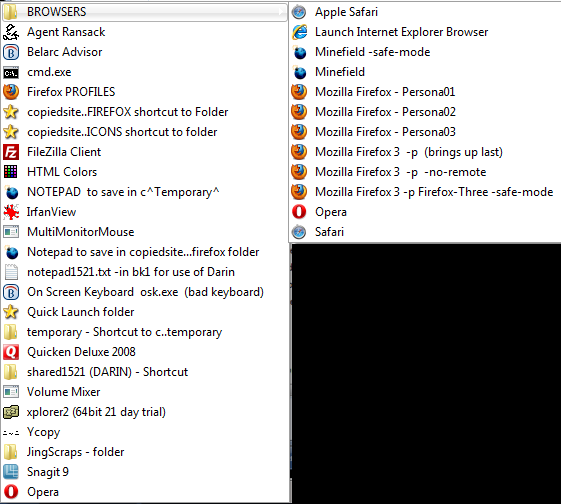Select Minefield -safe-mode entry
The width and height of the screenshot is (561, 504).
point(425,52)
